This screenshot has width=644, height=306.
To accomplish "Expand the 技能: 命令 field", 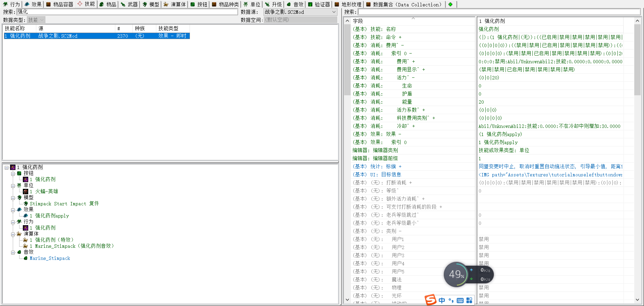I will tap(400, 37).
